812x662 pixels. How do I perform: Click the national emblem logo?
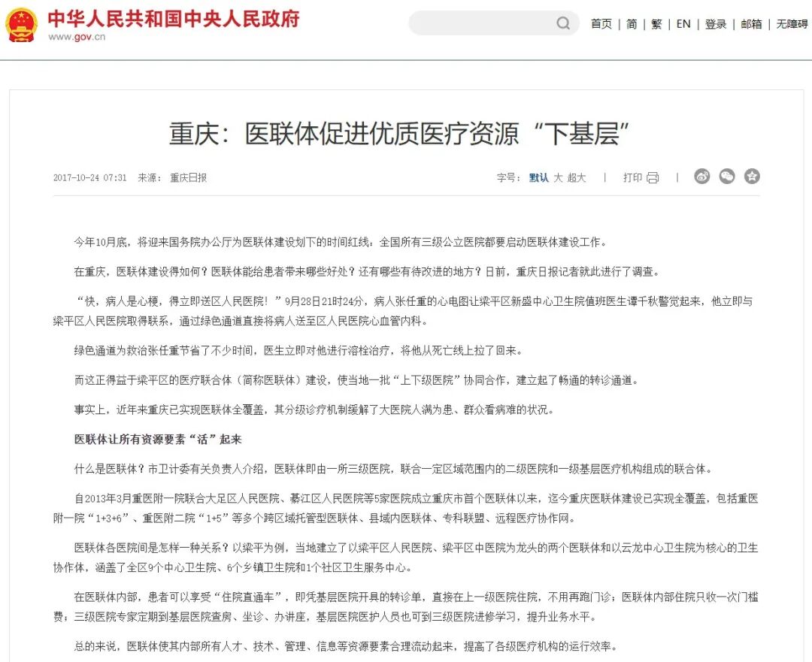point(22,24)
